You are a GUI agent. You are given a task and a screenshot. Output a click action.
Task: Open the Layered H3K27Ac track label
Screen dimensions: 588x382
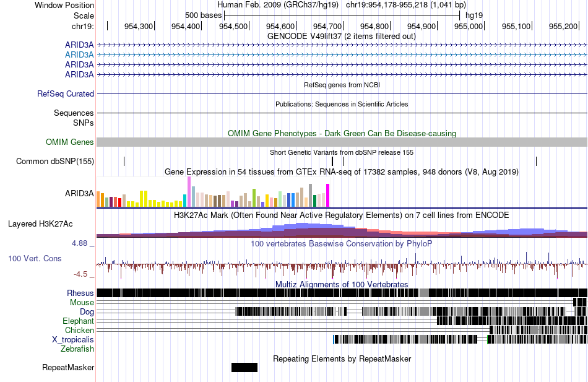point(40,224)
